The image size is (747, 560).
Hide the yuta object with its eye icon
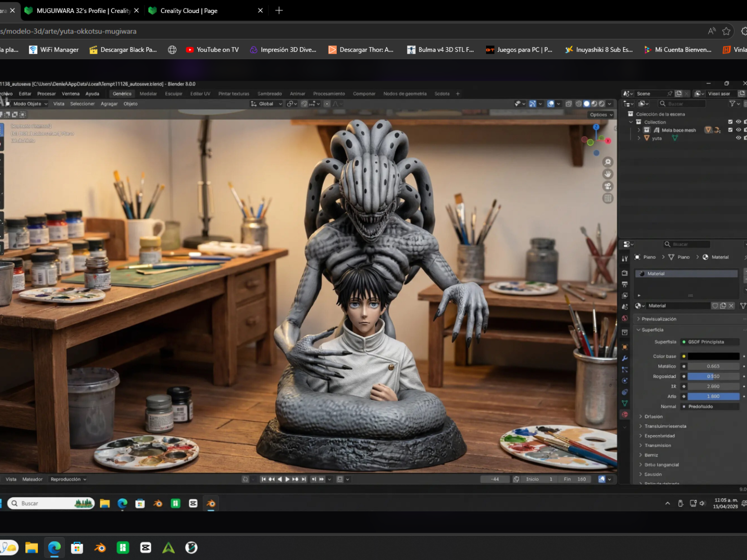click(x=739, y=138)
